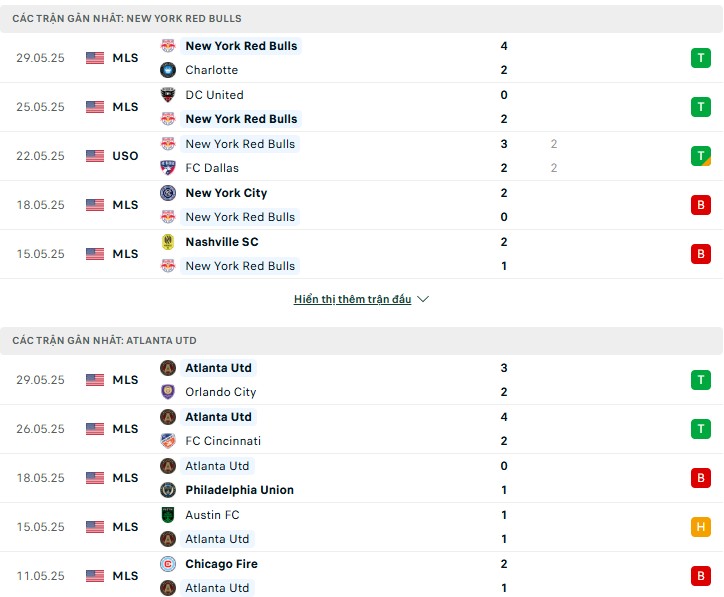
Task: Expand 'Hiển thị thêm trận đấu' chevron arrow
Action: 423,299
